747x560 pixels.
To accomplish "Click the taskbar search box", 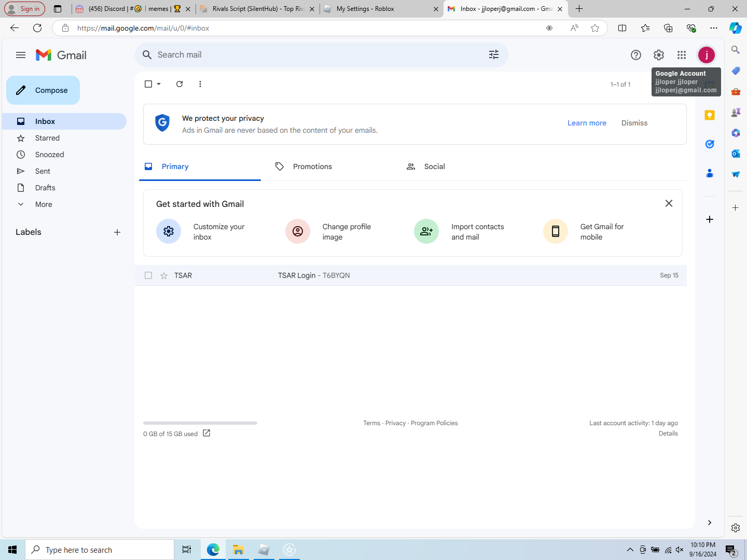I will click(100, 550).
